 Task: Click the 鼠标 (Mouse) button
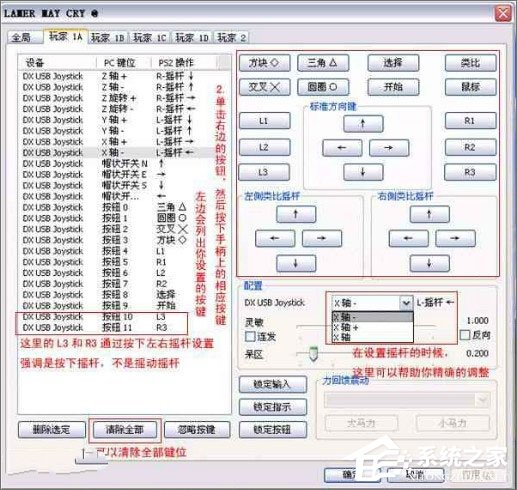pyautogui.click(x=471, y=87)
